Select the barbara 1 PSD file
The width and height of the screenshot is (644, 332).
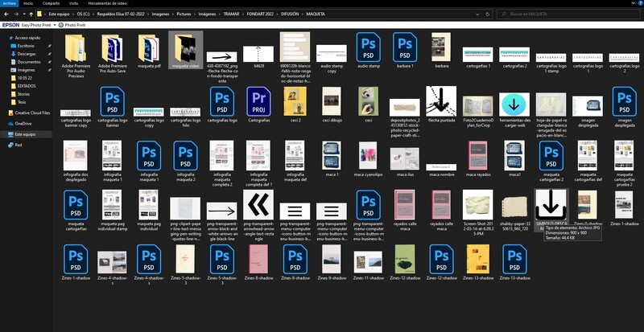405,50
